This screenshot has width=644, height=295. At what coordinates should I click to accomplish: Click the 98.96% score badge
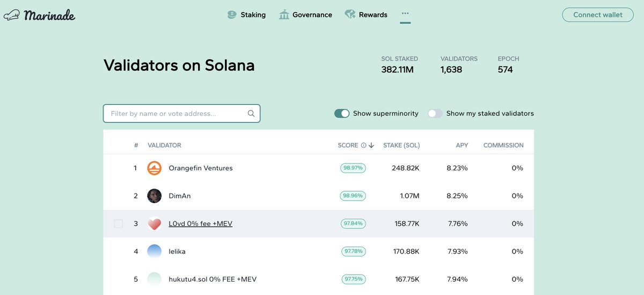[x=353, y=196]
